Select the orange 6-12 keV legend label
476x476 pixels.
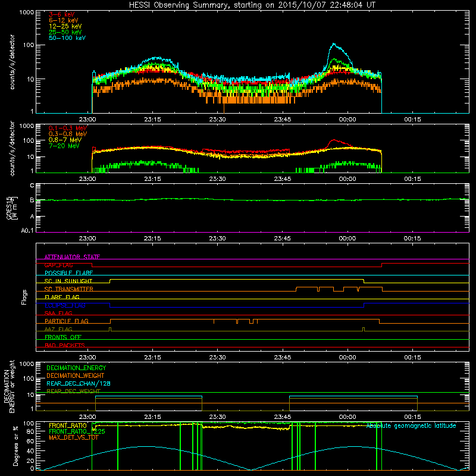(x=64, y=20)
